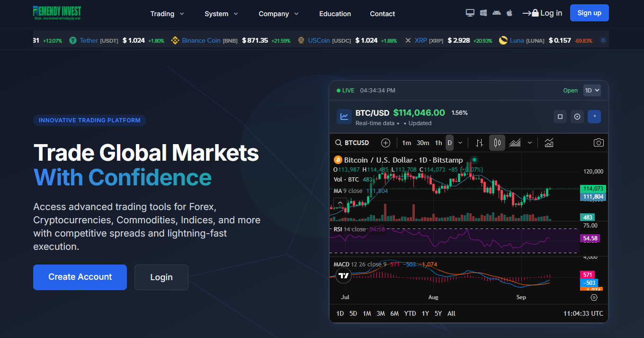
Task: Click the circular target button in chart header
Action: [x=577, y=117]
